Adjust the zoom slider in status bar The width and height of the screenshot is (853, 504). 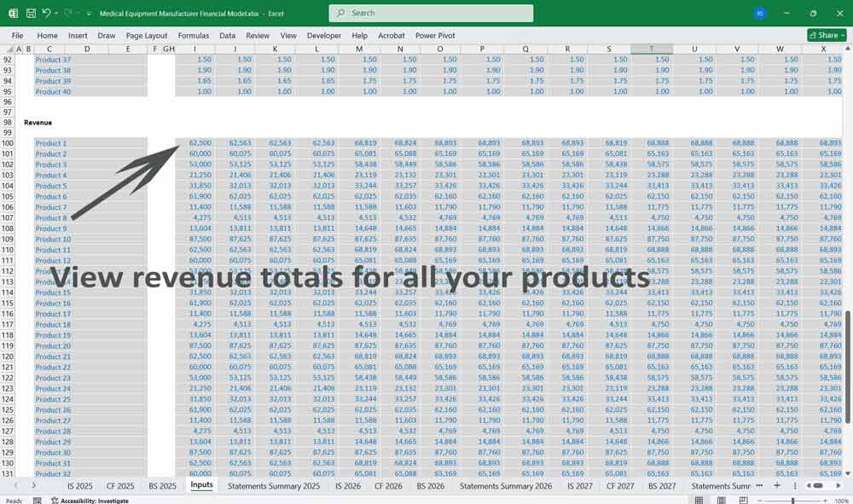point(793,501)
